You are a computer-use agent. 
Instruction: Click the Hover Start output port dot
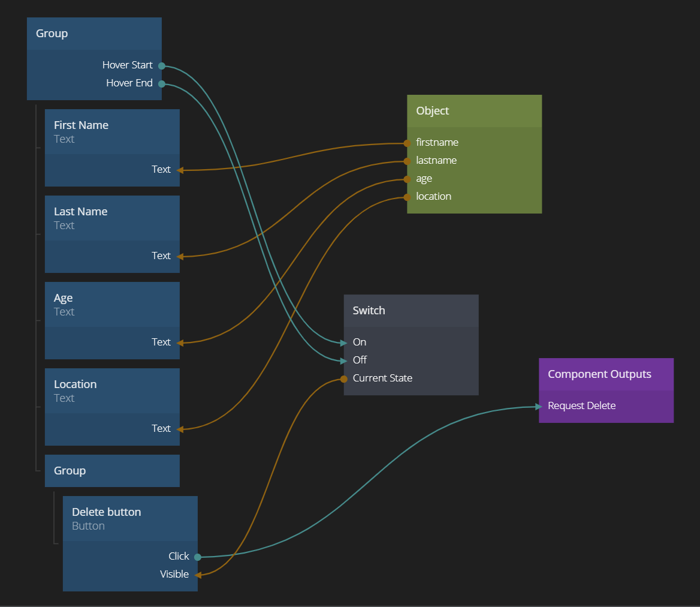162,66
